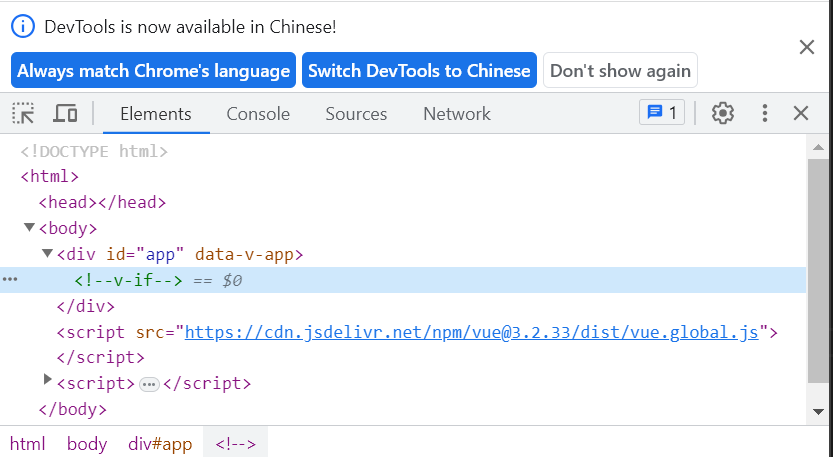The width and height of the screenshot is (833, 457).
Task: Select the <!--v-if--> comment node
Action: point(128,280)
